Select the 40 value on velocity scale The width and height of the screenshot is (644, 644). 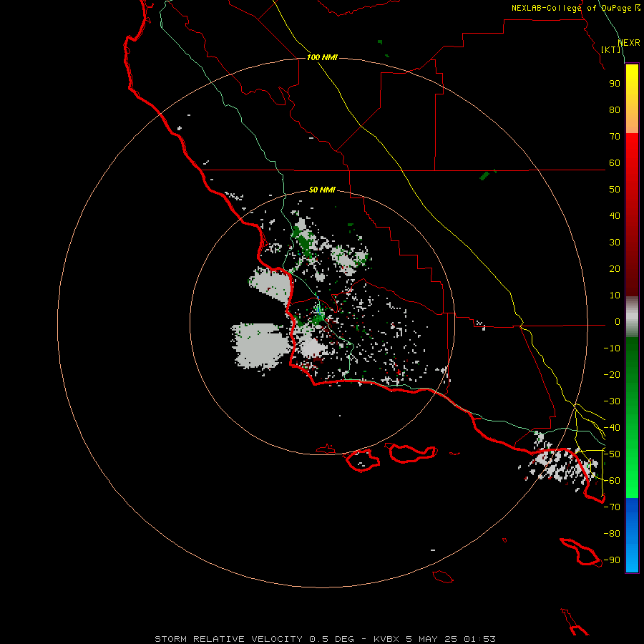615,216
